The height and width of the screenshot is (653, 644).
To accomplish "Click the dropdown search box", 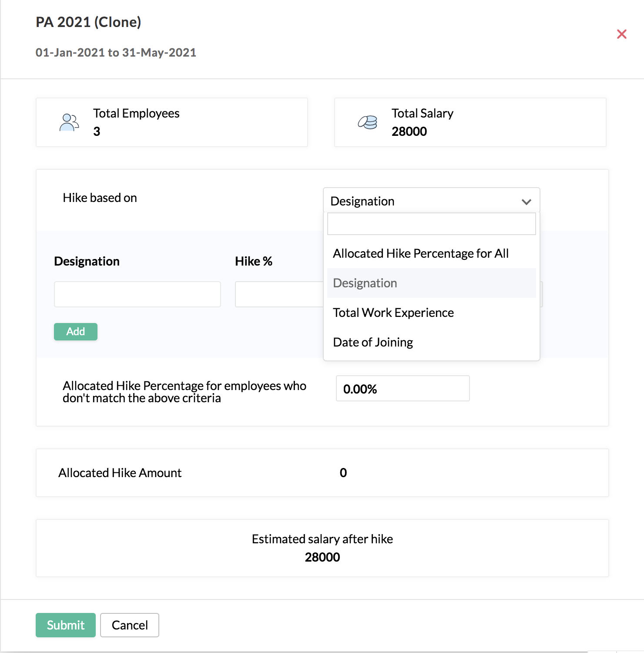I will [x=431, y=223].
